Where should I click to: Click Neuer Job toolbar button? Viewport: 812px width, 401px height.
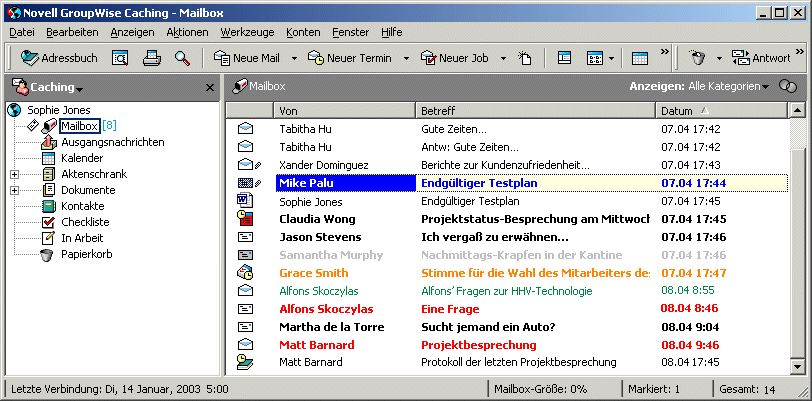[454, 58]
